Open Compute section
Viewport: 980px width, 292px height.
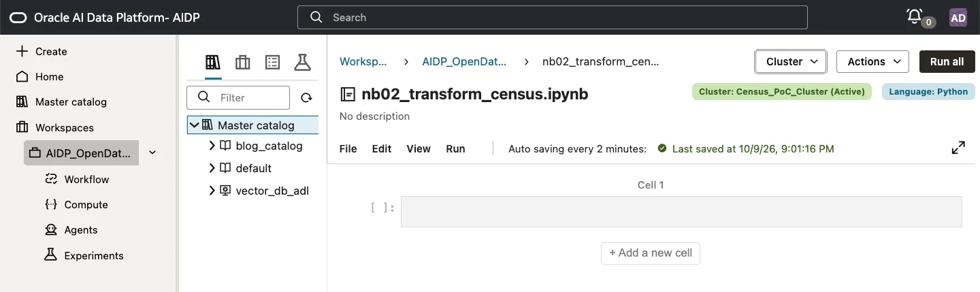point(86,204)
